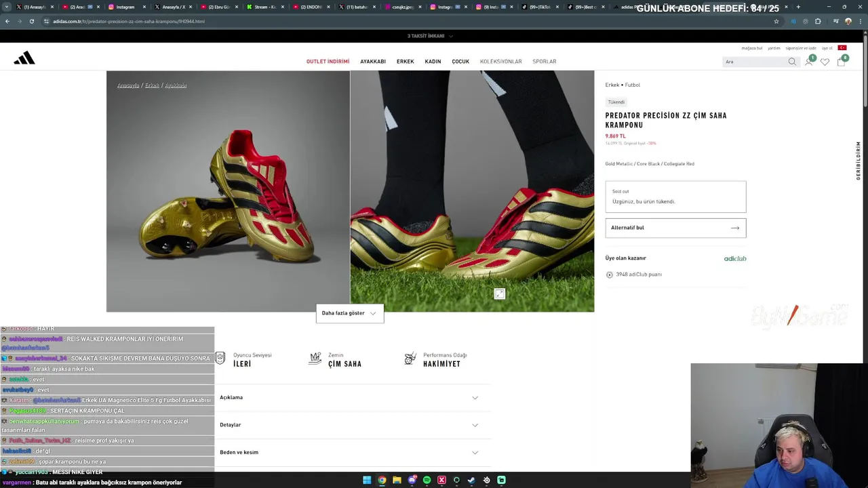Click the adiClub logo
The image size is (868, 488).
[735, 258]
